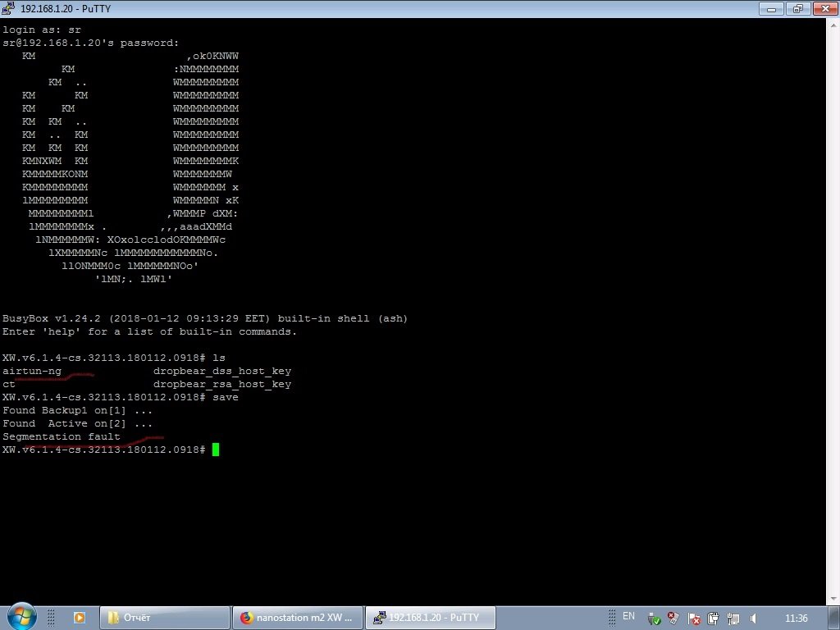Click the 'Segmentation fault' text line
The image size is (840, 630).
(x=61, y=436)
